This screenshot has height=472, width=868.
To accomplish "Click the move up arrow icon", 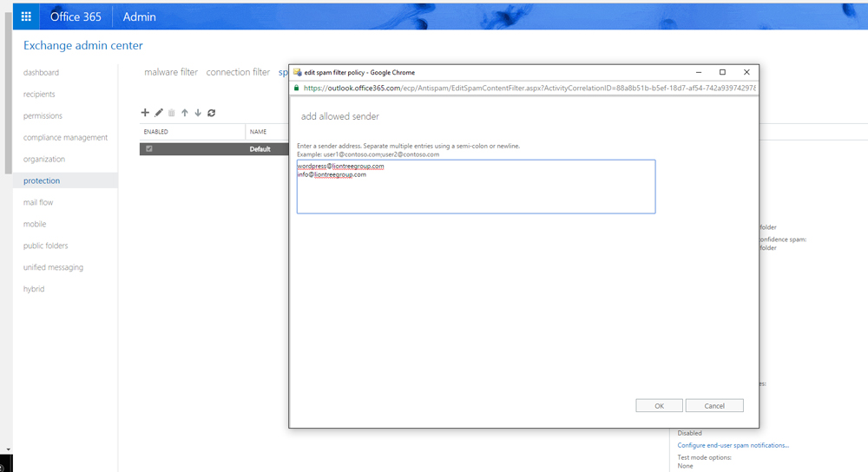I will (x=185, y=113).
